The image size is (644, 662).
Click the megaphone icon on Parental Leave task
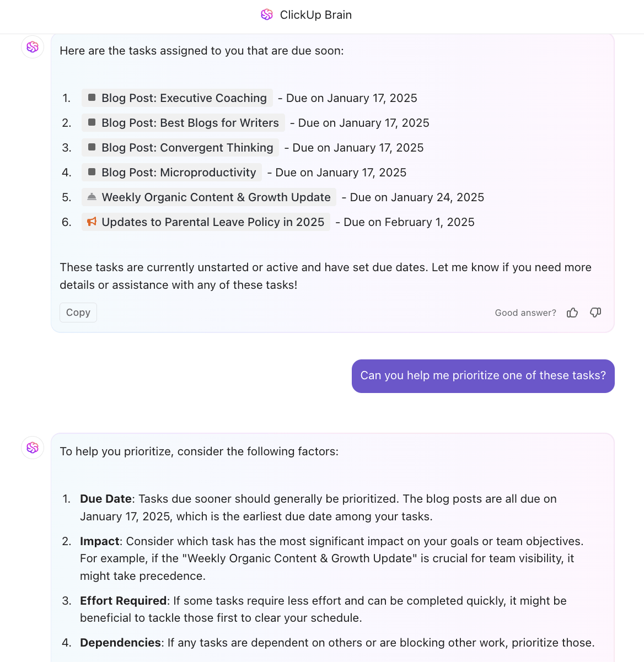(x=92, y=222)
